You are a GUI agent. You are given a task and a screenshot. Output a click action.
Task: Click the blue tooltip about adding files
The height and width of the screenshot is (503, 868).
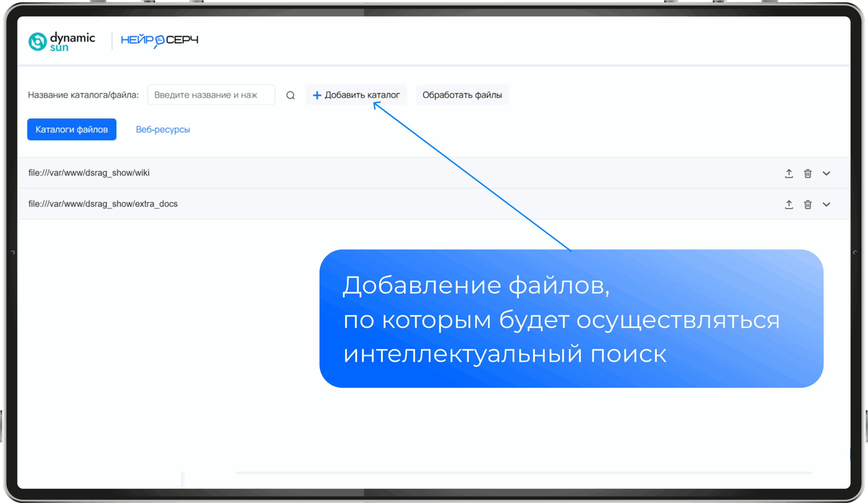click(x=571, y=319)
